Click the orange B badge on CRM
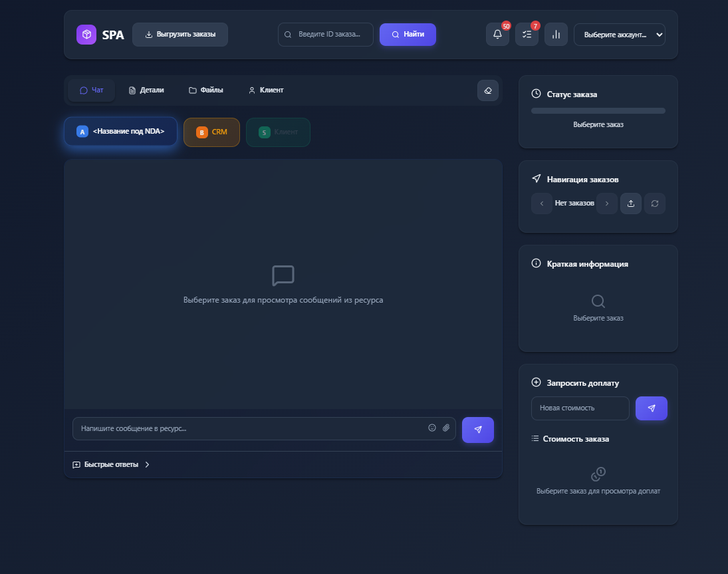 pyautogui.click(x=201, y=132)
